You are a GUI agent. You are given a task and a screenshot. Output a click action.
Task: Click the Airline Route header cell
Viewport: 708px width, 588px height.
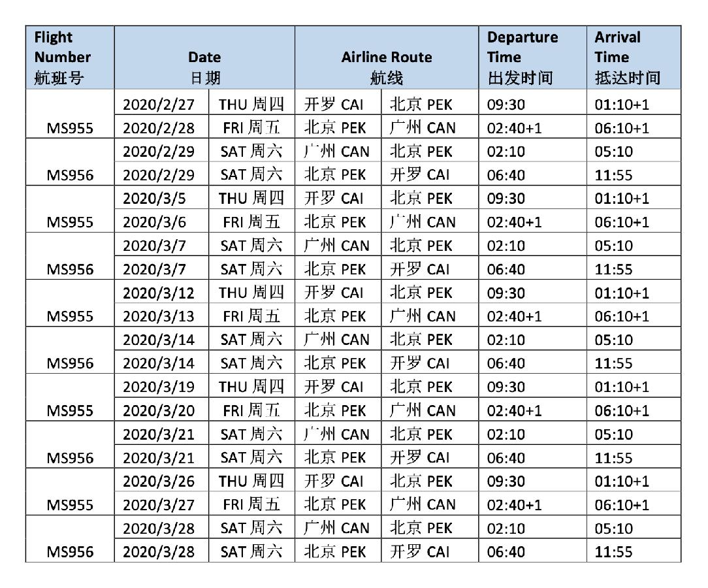click(387, 57)
